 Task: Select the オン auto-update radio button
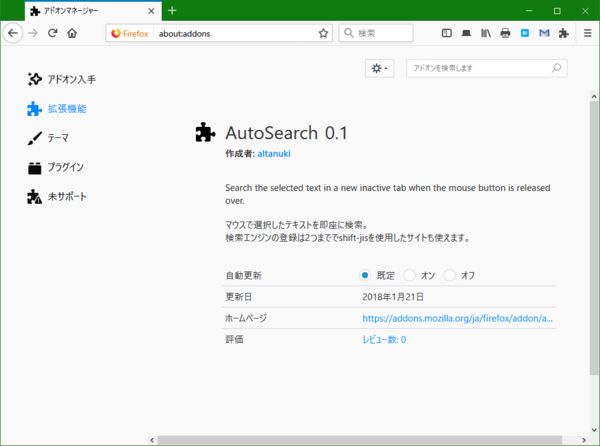pyautogui.click(x=409, y=275)
